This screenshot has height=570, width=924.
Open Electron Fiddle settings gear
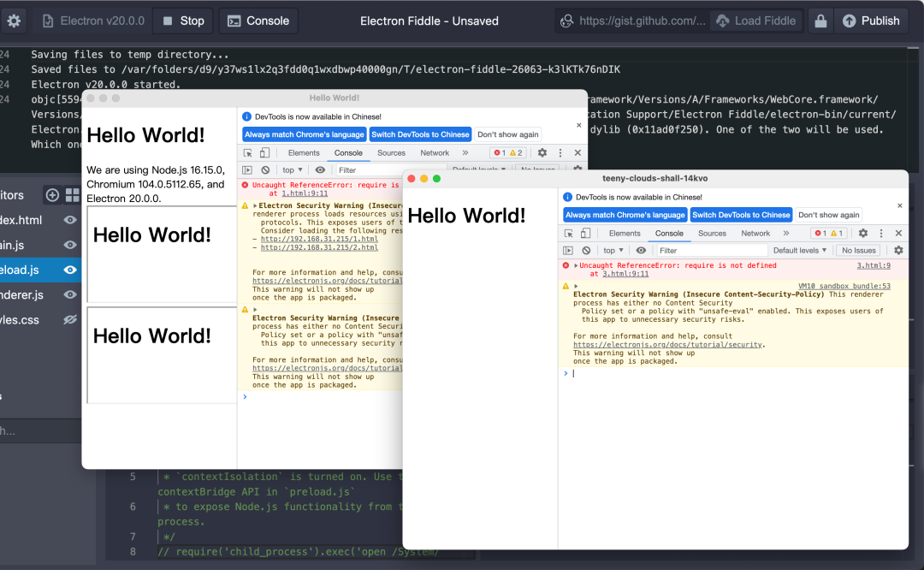(x=14, y=21)
